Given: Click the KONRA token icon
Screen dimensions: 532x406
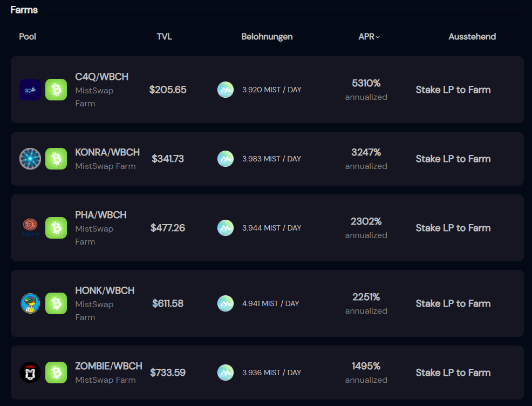Looking at the screenshot, I should 30,159.
